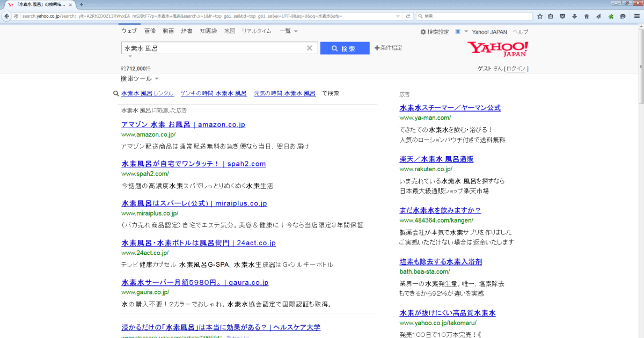This screenshot has width=644, height=338.
Task: Open the ヘルプ help link
Action: coord(520,32)
